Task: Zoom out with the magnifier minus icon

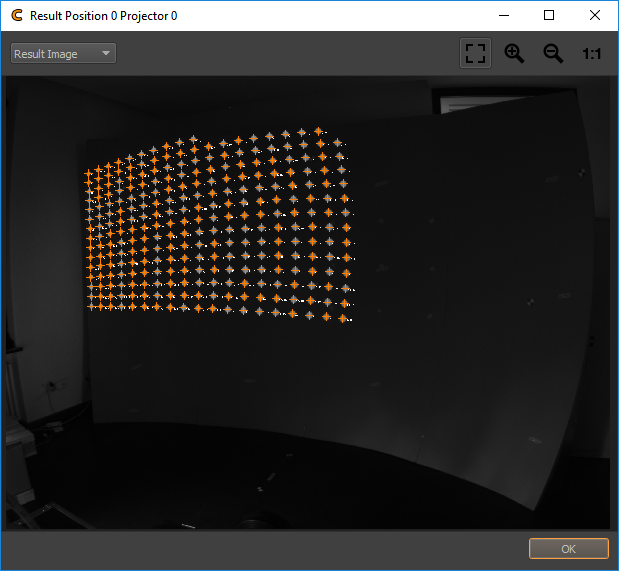Action: coord(553,54)
